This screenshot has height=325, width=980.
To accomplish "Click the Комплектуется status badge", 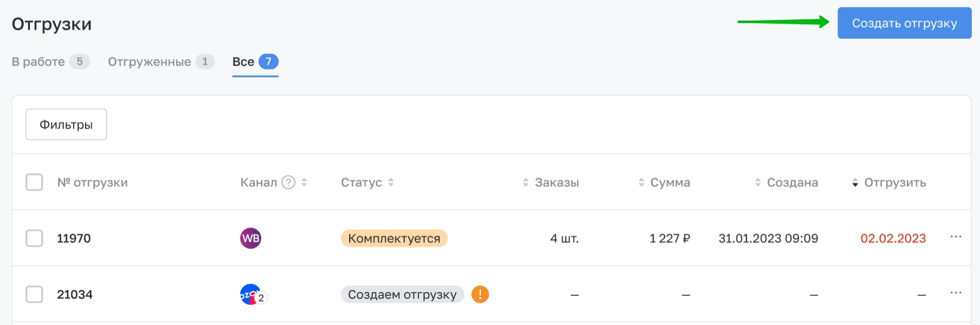I will 394,238.
